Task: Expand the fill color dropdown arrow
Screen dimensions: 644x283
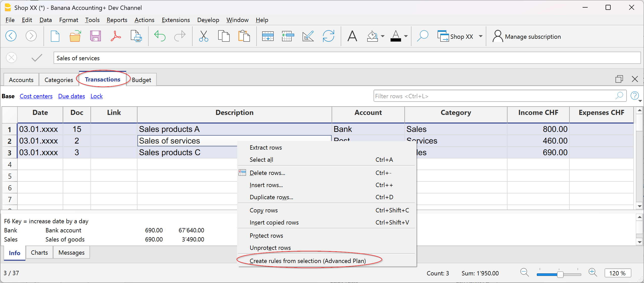Action: tap(383, 36)
